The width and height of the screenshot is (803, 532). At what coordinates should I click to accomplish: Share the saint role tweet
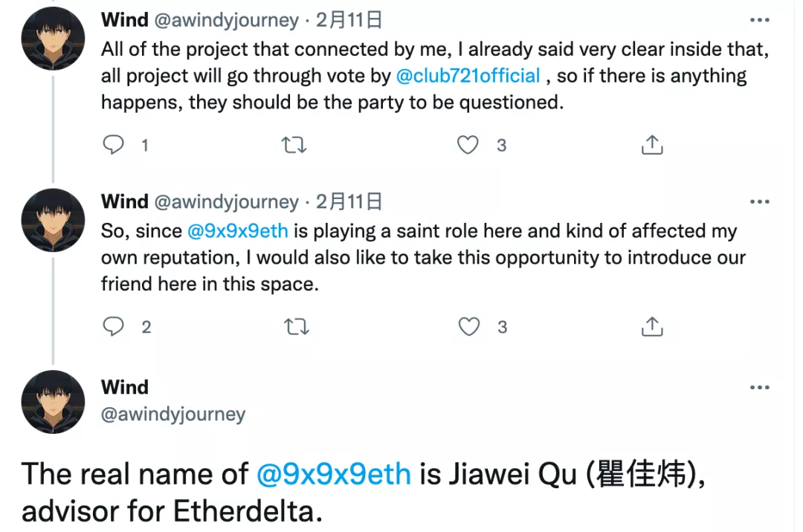[652, 326]
